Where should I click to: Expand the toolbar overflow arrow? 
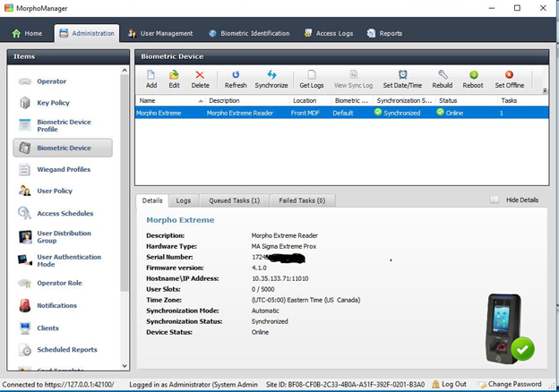(x=545, y=90)
